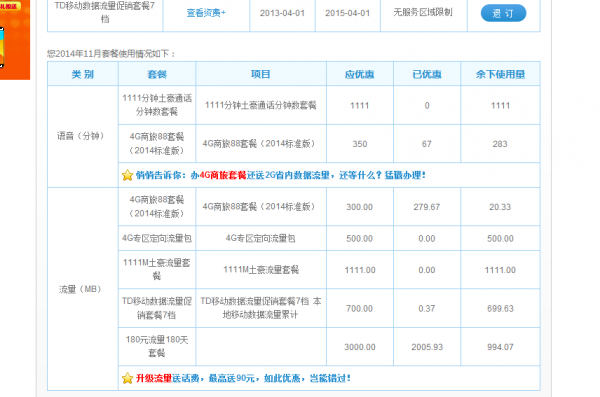This screenshot has height=397, width=600.
Task: Open the red 4G商旅套餐 promo link
Action: [x=223, y=175]
